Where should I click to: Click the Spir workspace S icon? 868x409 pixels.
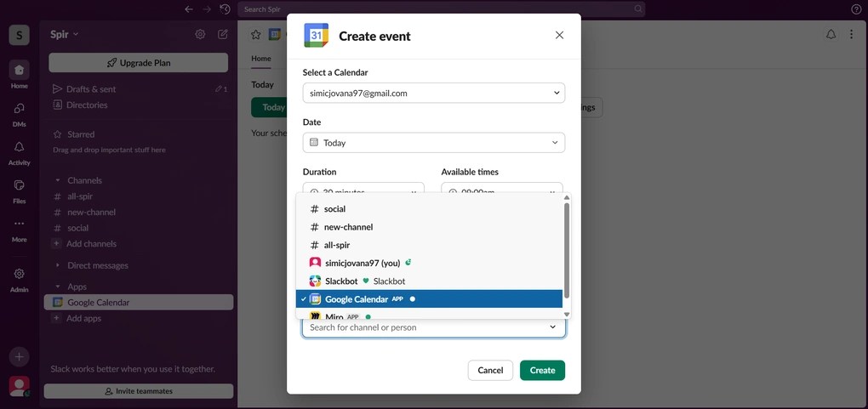click(19, 36)
